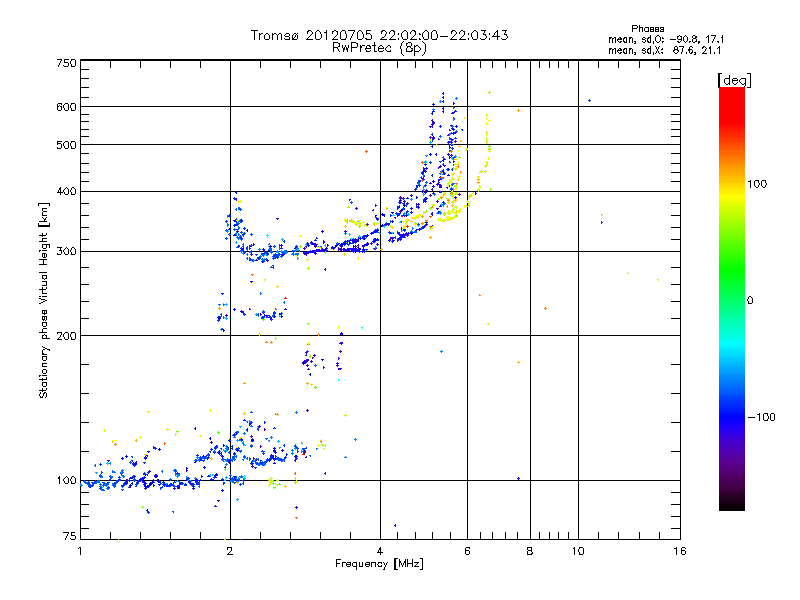Click the y-axis tick label '400'
The width and height of the screenshot is (800, 600).
click(x=66, y=192)
